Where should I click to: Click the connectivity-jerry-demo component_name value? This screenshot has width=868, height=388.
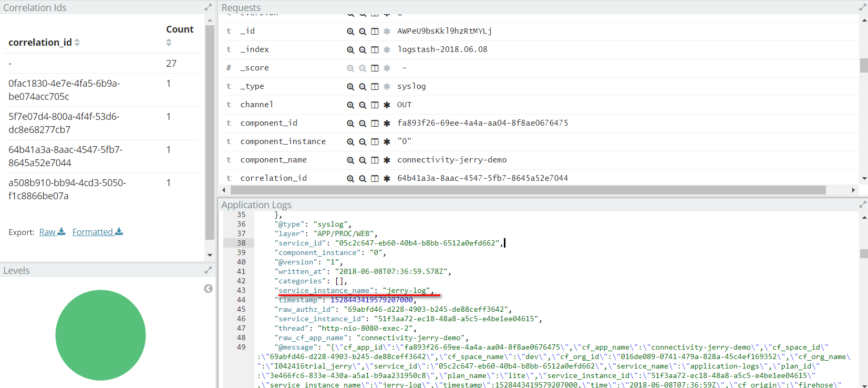coord(452,160)
